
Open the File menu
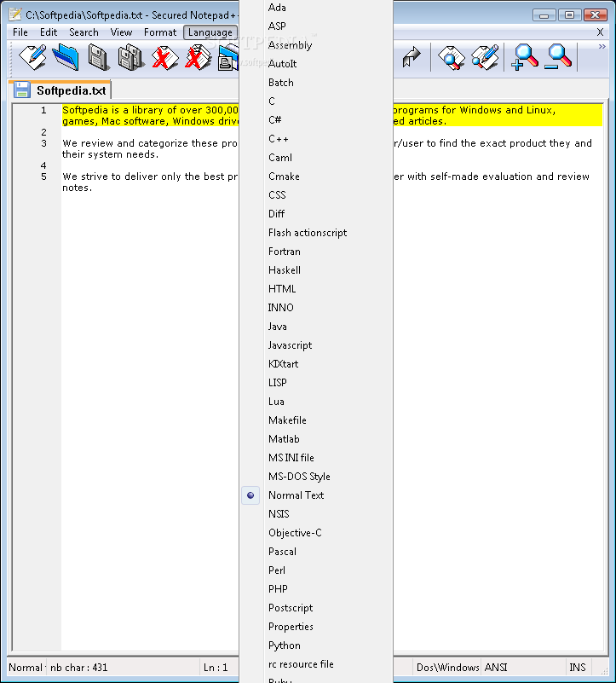coord(20,32)
